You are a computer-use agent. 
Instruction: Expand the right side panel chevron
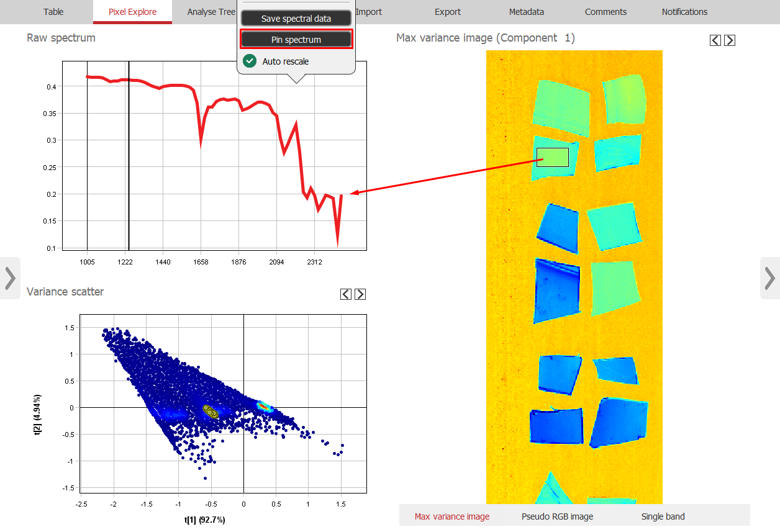click(x=770, y=278)
